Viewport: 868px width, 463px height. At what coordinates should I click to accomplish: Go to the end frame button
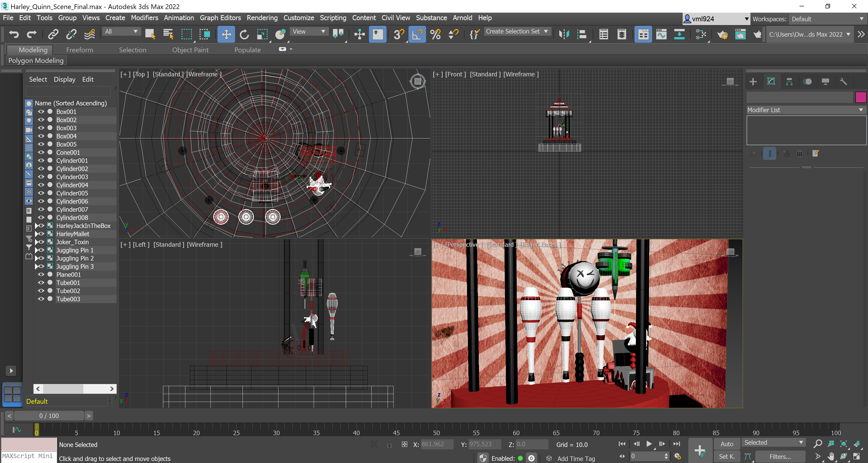pos(677,444)
